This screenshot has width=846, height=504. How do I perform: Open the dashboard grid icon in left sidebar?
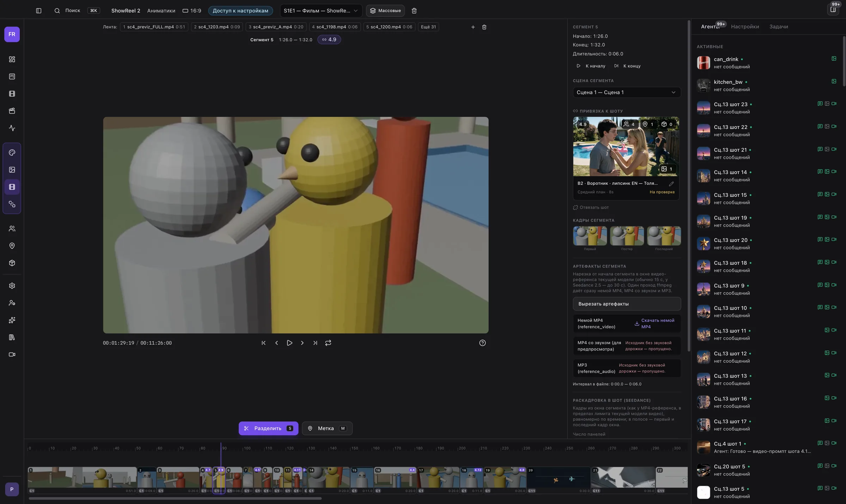(12, 59)
